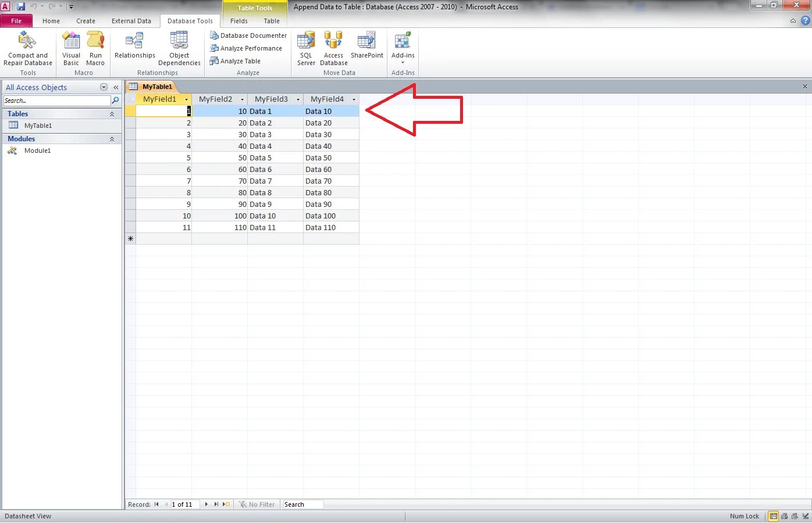Click the Access Database split tool

tap(334, 49)
